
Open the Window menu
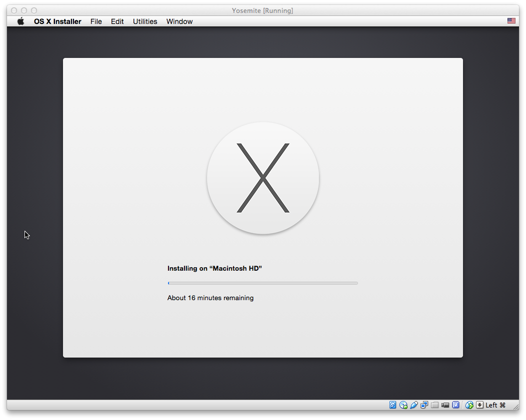coord(179,21)
